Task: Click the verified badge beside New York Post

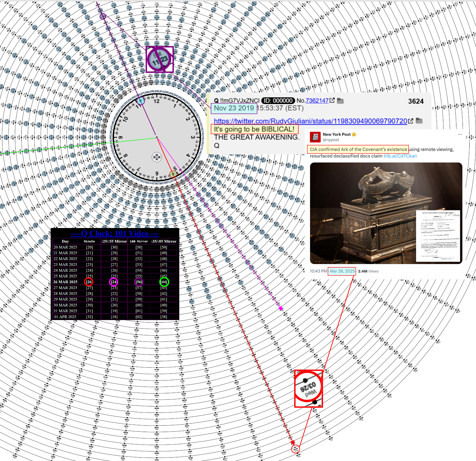Action: coord(354,134)
